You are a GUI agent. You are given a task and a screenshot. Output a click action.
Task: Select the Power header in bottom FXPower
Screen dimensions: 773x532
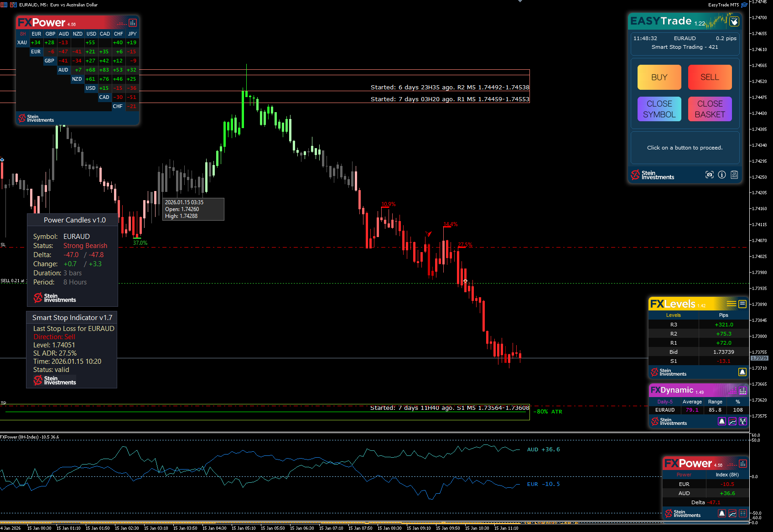click(x=684, y=475)
